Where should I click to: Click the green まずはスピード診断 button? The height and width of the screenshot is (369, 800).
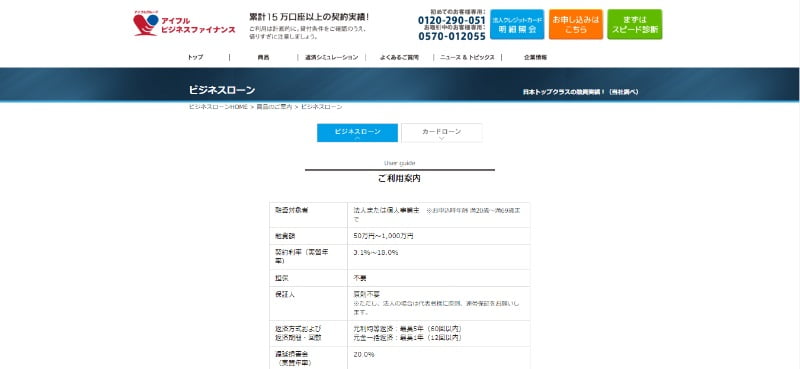pyautogui.click(x=635, y=24)
